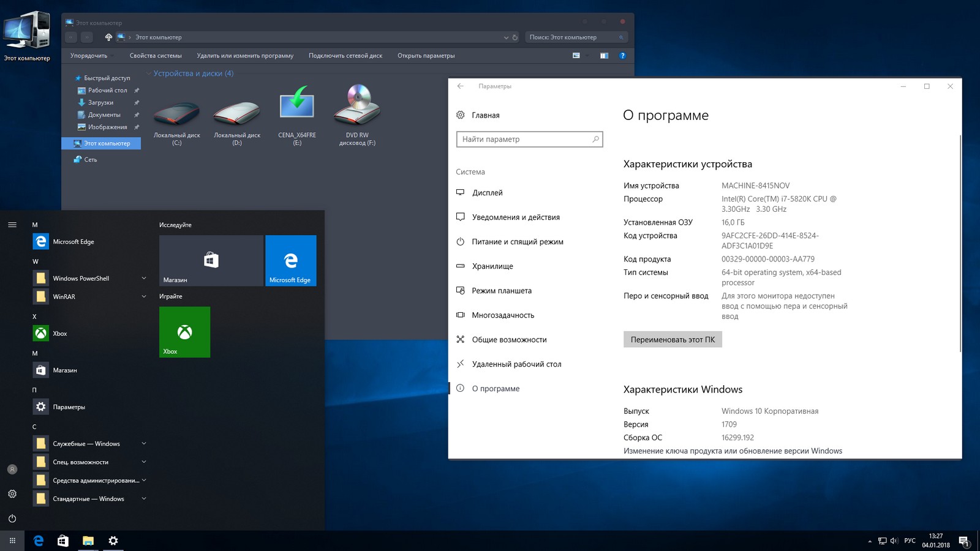Click the power icon in Start menu
Viewport: 980px width, 551px height.
(x=12, y=519)
